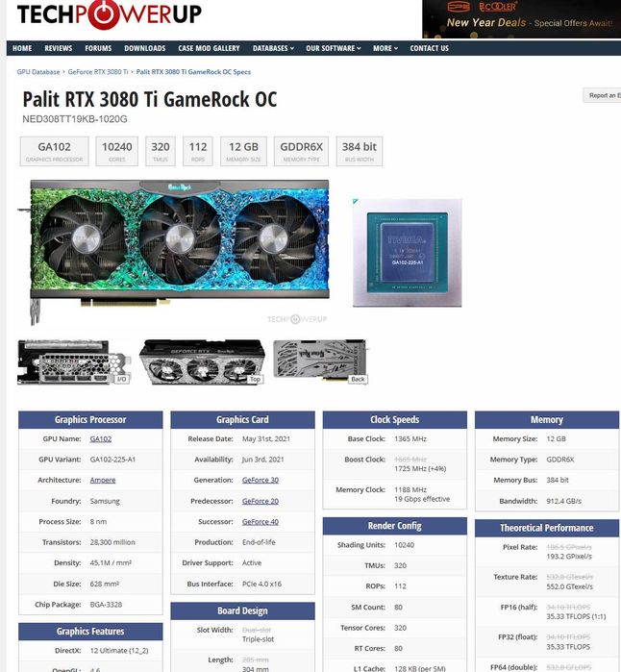The image size is (621, 672).
Task: Open the Top view thumbnail
Action: tap(202, 362)
